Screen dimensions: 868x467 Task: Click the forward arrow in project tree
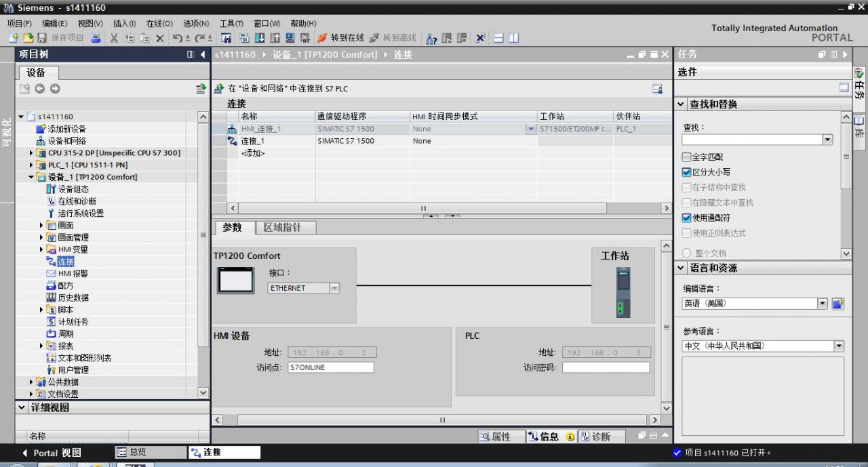[x=55, y=89]
